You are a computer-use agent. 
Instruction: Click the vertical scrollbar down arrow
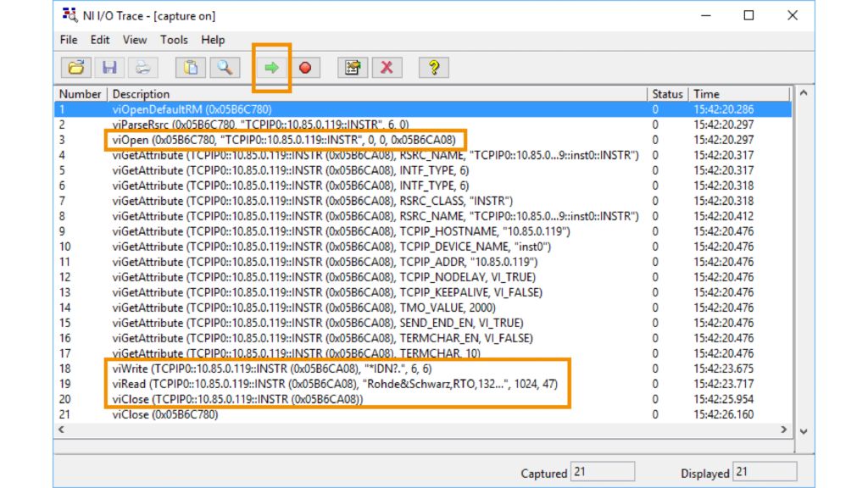(x=804, y=430)
